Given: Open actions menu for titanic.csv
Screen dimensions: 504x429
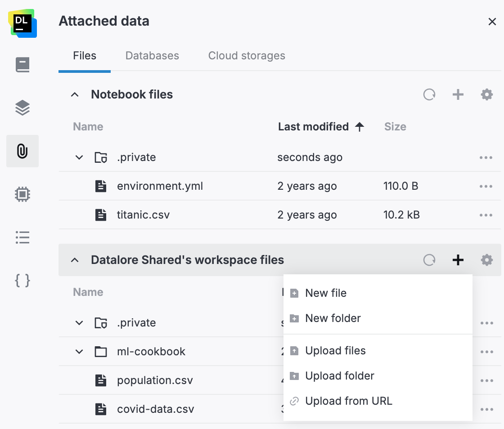Looking at the screenshot, I should pos(486,214).
